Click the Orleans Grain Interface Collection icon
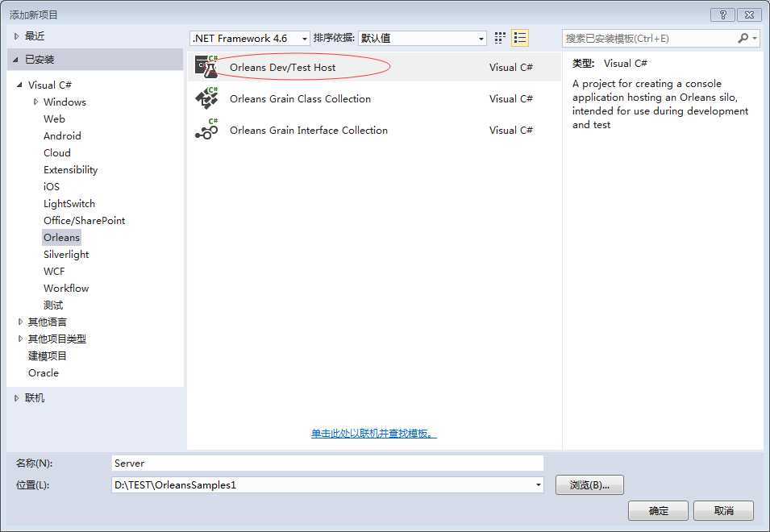 pyautogui.click(x=206, y=130)
